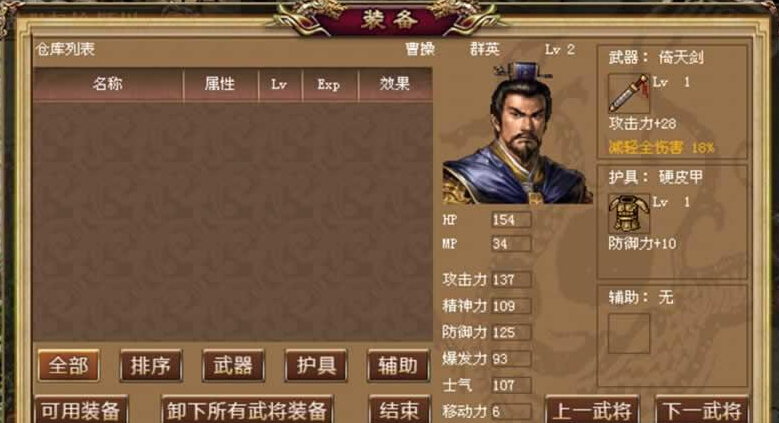Click the HP value field 154
Viewport: 779px width, 423px height.
[511, 220]
